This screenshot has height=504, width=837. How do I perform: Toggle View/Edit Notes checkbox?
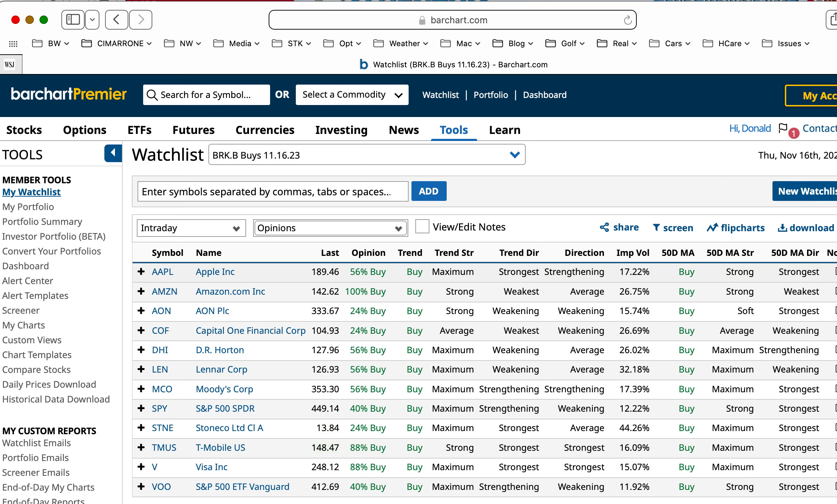point(422,227)
